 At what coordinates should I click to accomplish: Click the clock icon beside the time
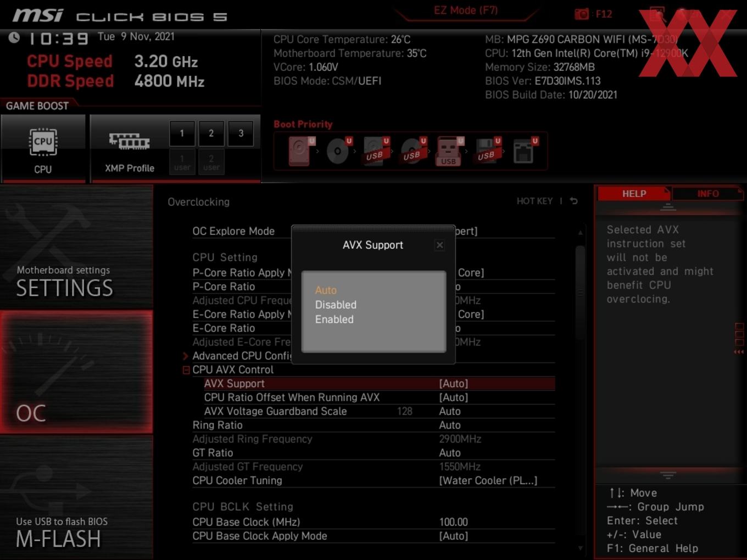[x=14, y=37]
